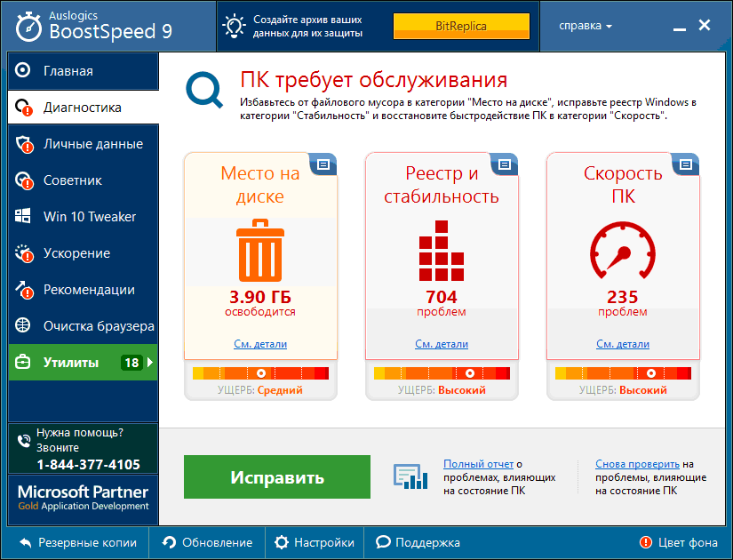Expand the Утилиты arrow flyout
This screenshot has width=733, height=560.
(149, 362)
